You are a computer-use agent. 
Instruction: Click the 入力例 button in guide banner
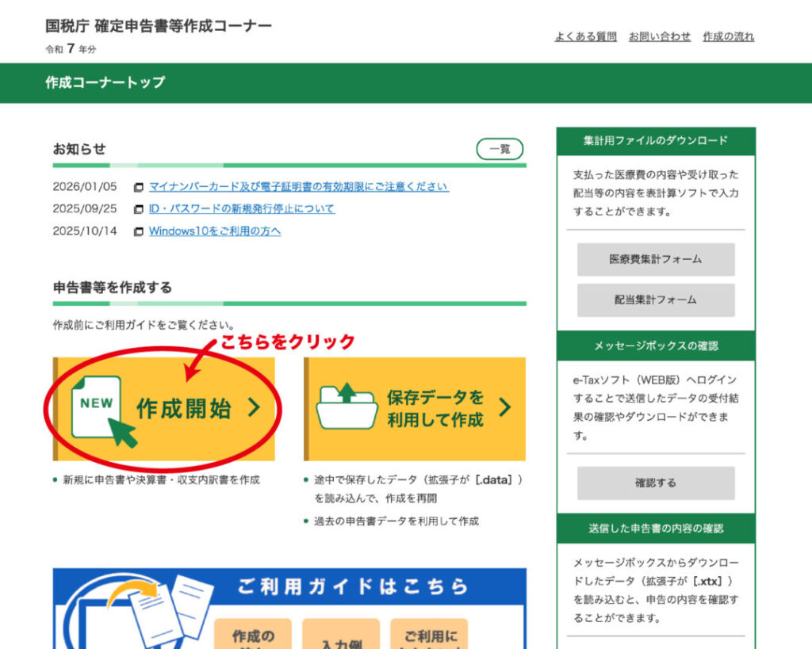[342, 639]
